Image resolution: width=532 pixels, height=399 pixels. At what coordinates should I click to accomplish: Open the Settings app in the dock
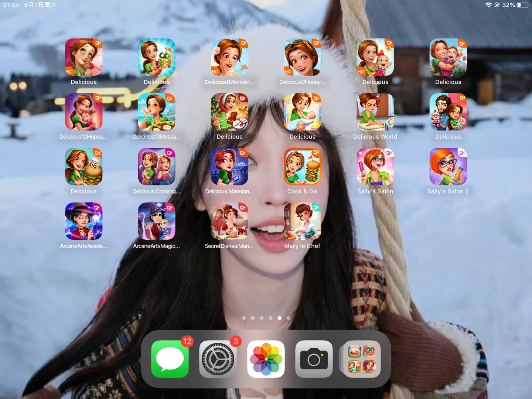click(x=218, y=359)
